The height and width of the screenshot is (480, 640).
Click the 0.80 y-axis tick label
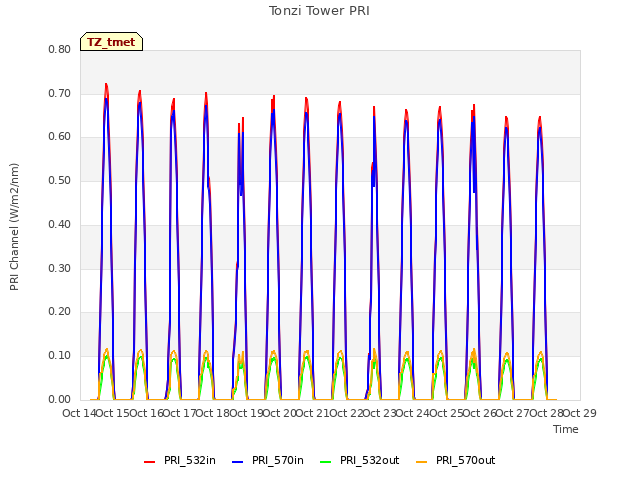(x=60, y=49)
